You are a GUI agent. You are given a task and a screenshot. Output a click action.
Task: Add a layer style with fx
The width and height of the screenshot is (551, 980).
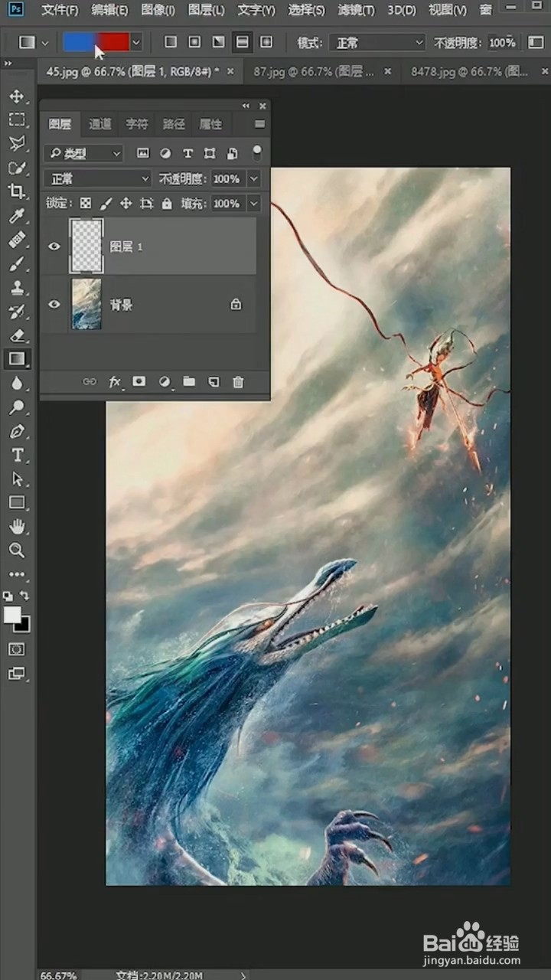tap(116, 381)
